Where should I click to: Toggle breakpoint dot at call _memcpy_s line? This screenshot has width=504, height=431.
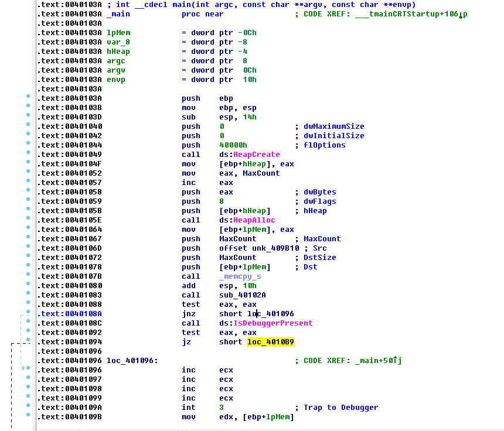(28, 274)
